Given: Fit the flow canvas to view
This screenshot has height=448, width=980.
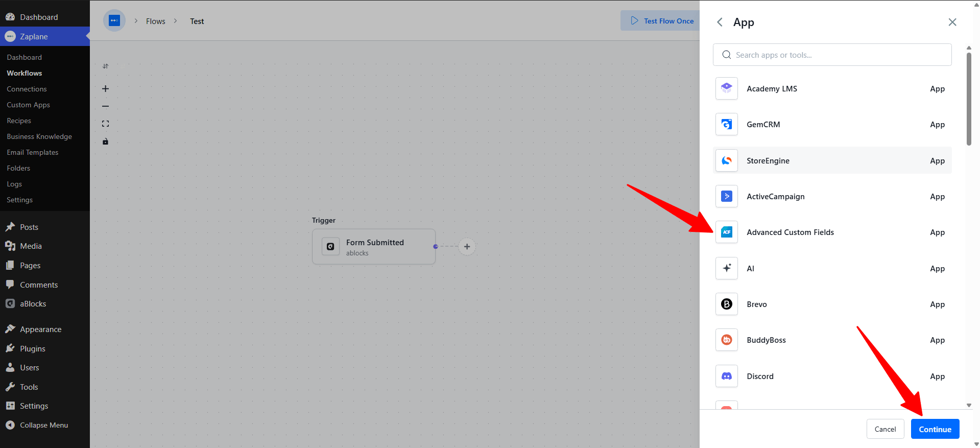Looking at the screenshot, I should click(106, 124).
